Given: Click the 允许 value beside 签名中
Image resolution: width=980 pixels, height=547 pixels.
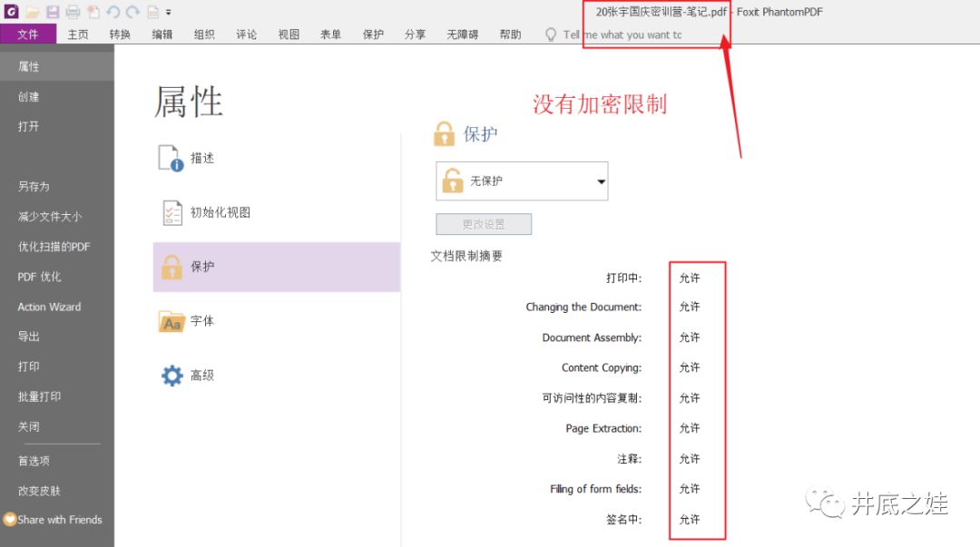Looking at the screenshot, I should pos(690,520).
